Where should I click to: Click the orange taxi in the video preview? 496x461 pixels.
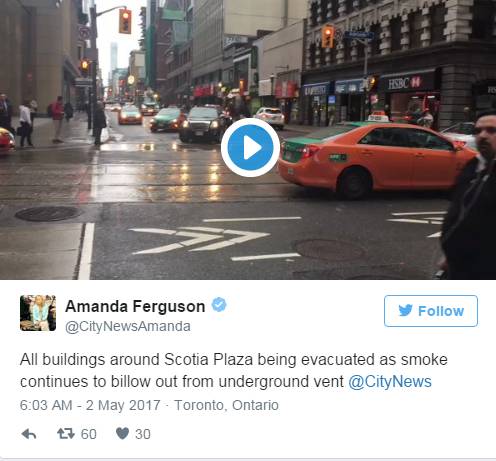(x=377, y=160)
